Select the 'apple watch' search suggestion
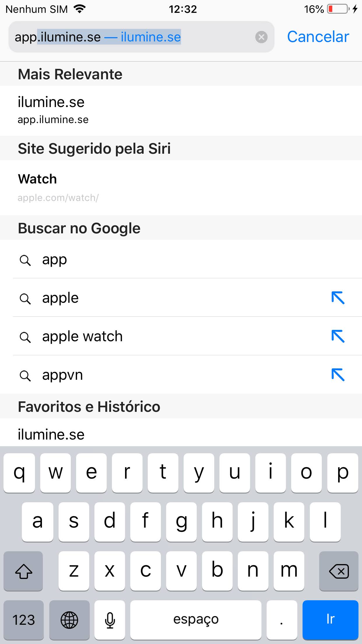 [117, 336]
